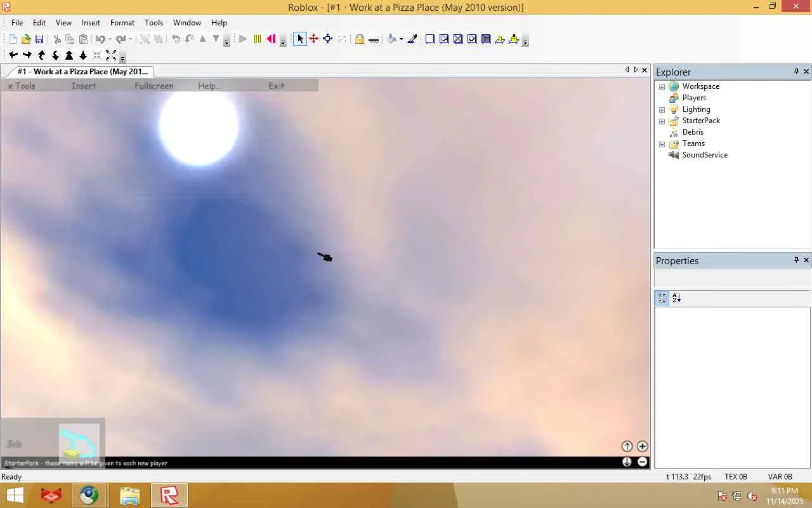The width and height of the screenshot is (812, 508).
Task: Select the plain square Smooth surface tool
Action: click(430, 39)
